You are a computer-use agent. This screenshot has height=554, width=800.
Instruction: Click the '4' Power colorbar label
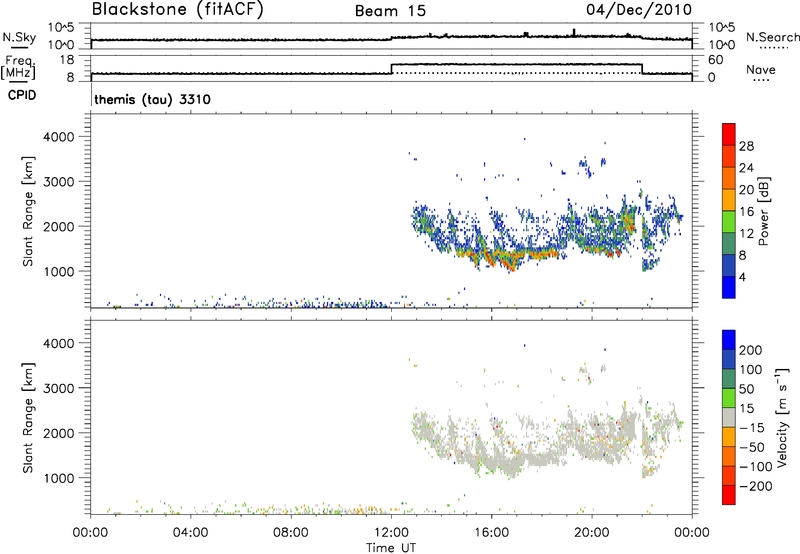click(x=742, y=277)
